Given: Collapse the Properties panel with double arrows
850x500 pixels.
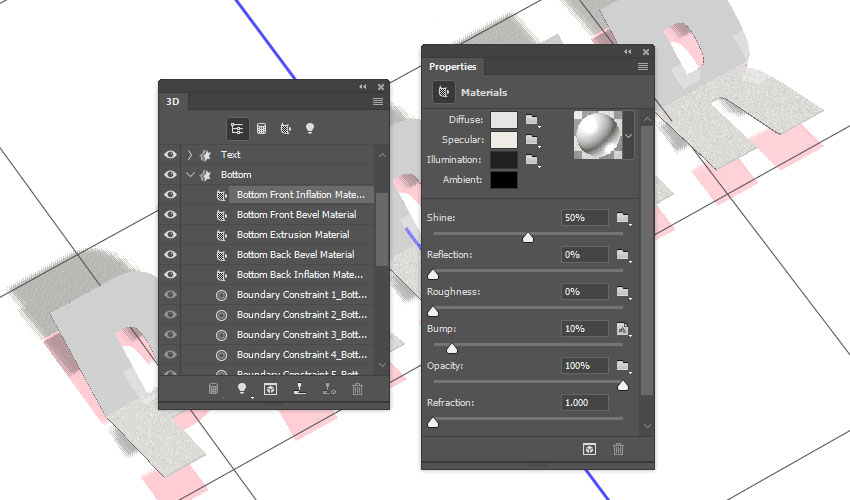Looking at the screenshot, I should [628, 52].
